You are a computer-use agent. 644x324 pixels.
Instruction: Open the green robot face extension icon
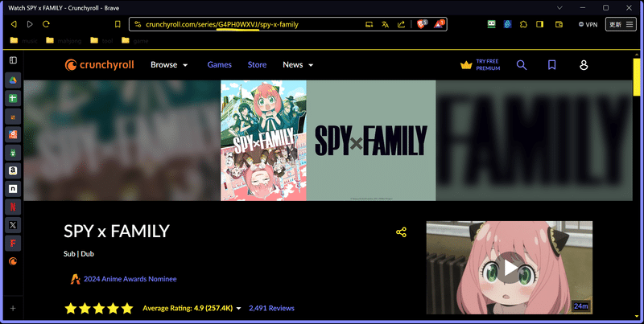coord(491,25)
